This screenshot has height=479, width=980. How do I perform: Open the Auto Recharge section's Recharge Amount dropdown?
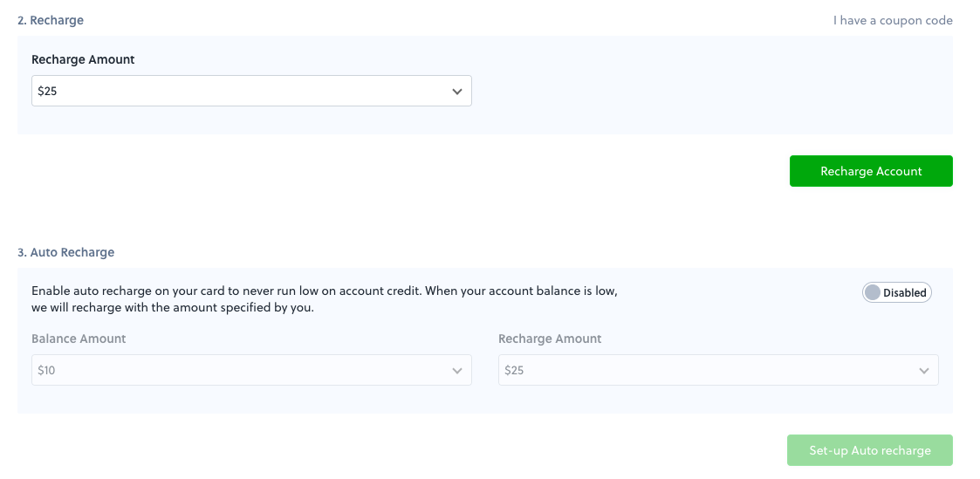point(718,370)
